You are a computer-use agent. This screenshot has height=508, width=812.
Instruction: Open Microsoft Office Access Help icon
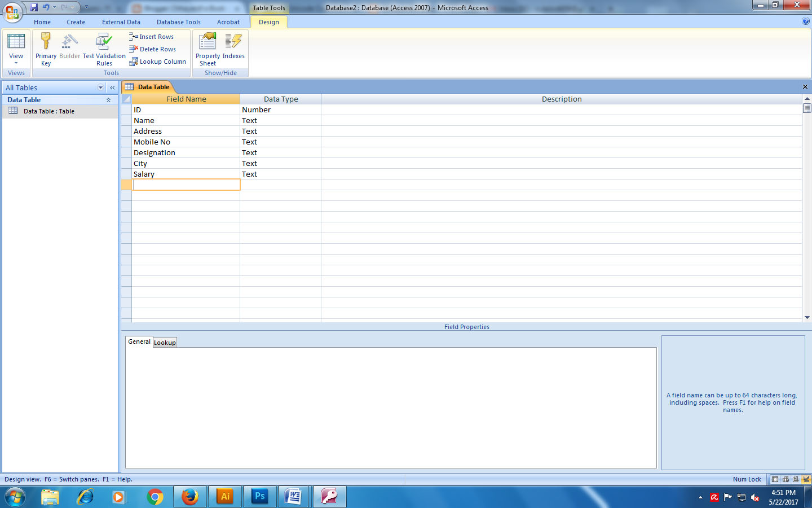(x=806, y=21)
